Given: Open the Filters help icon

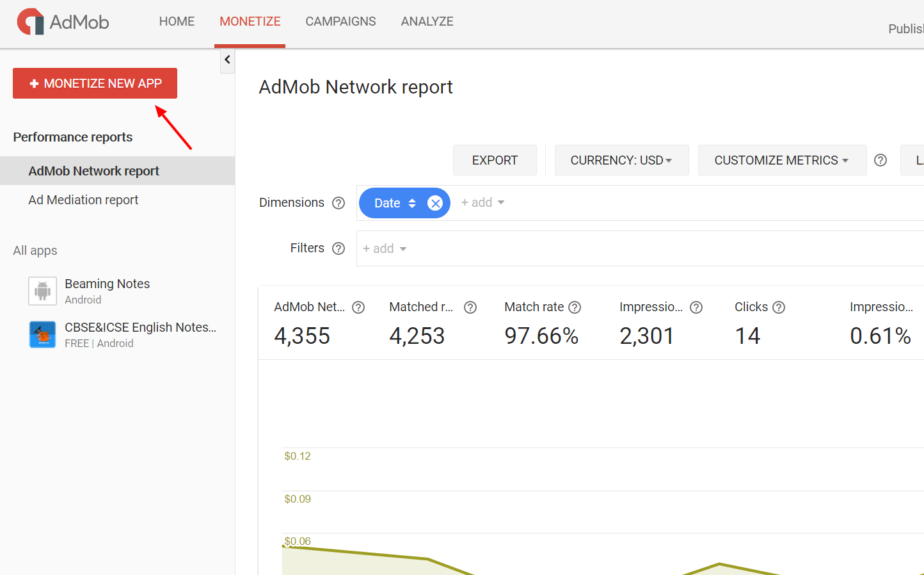Looking at the screenshot, I should (x=338, y=248).
